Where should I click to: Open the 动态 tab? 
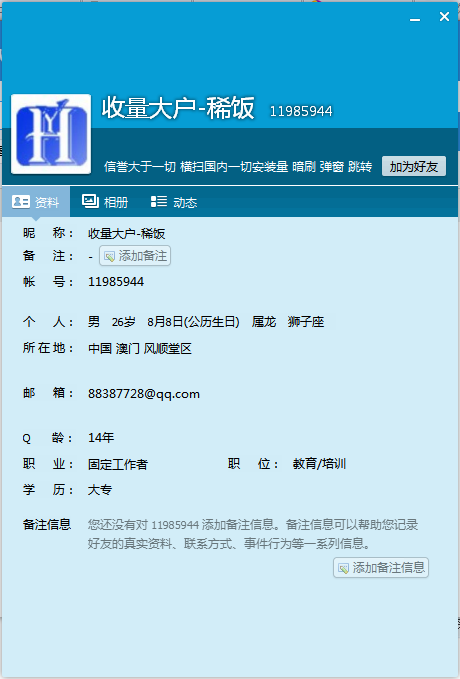coord(174,202)
